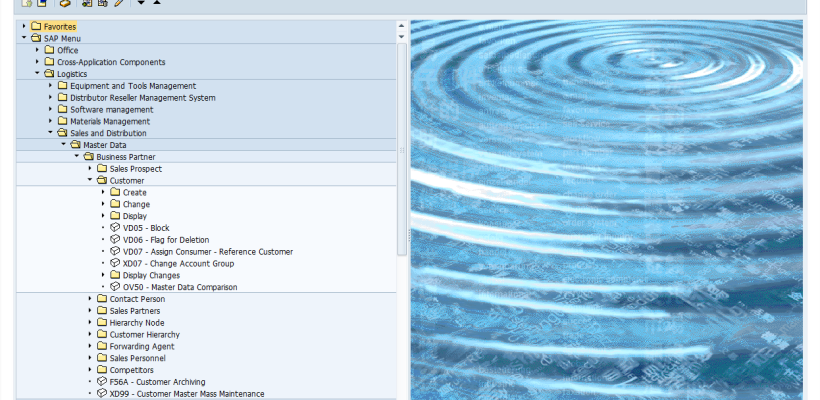Click the Create folder icon
Viewport: 820px width, 400px height.
115,192
